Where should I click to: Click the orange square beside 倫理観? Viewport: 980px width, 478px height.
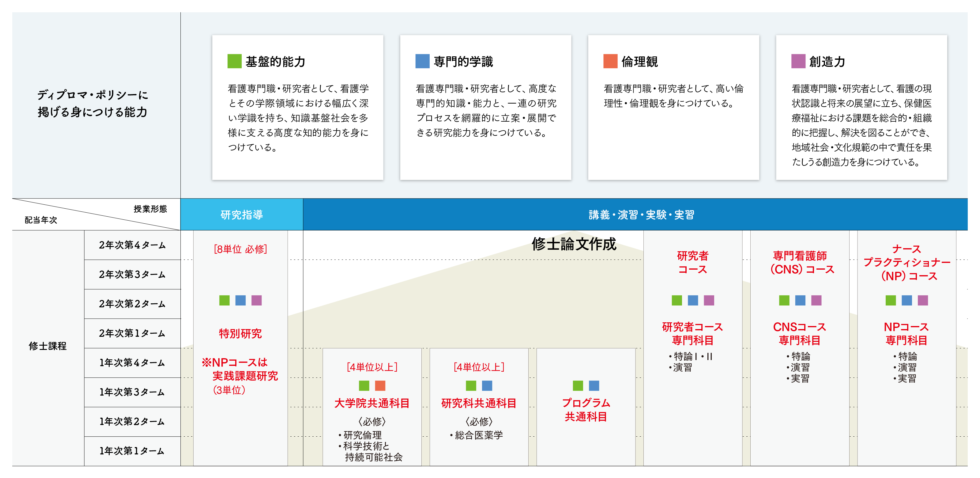click(610, 61)
